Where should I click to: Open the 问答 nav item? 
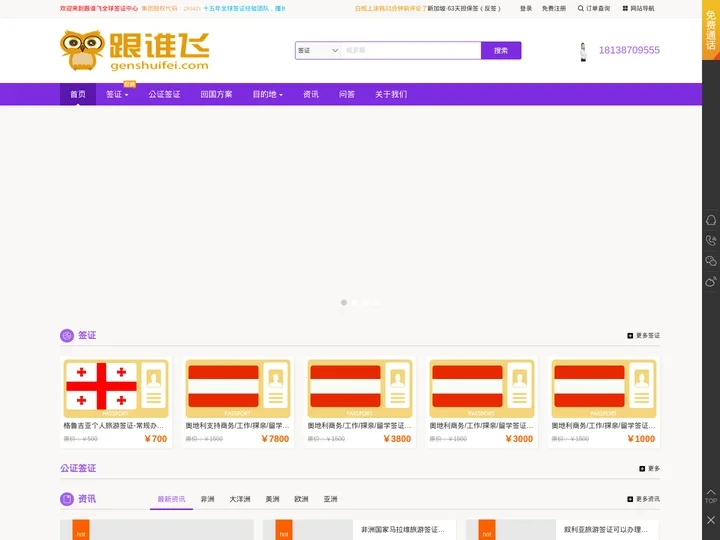click(x=347, y=94)
